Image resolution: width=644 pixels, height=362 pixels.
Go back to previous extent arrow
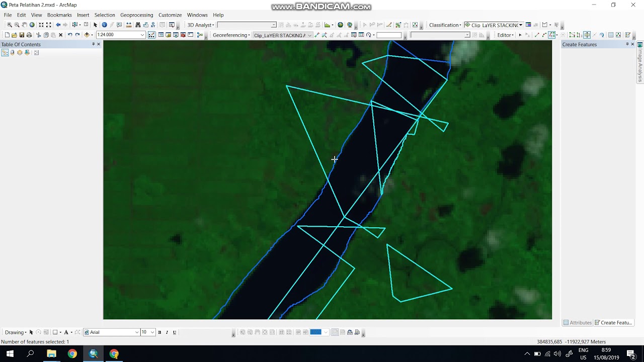(58, 25)
